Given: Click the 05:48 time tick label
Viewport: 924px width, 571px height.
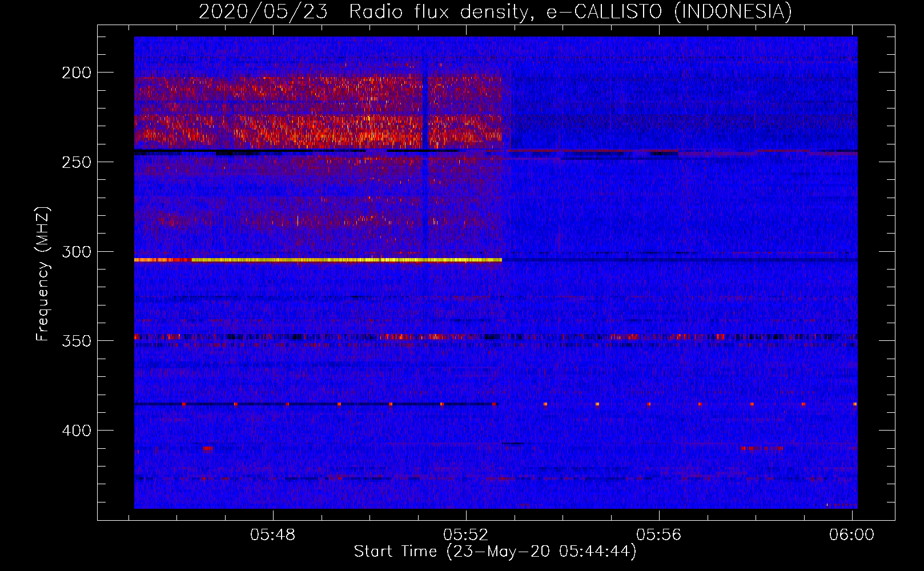Looking at the screenshot, I should [273, 535].
